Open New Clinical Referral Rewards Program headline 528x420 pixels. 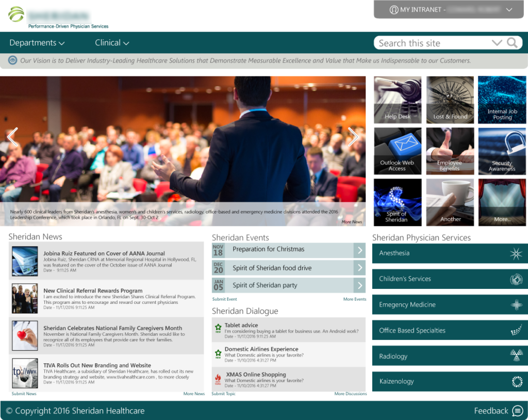[x=93, y=290]
